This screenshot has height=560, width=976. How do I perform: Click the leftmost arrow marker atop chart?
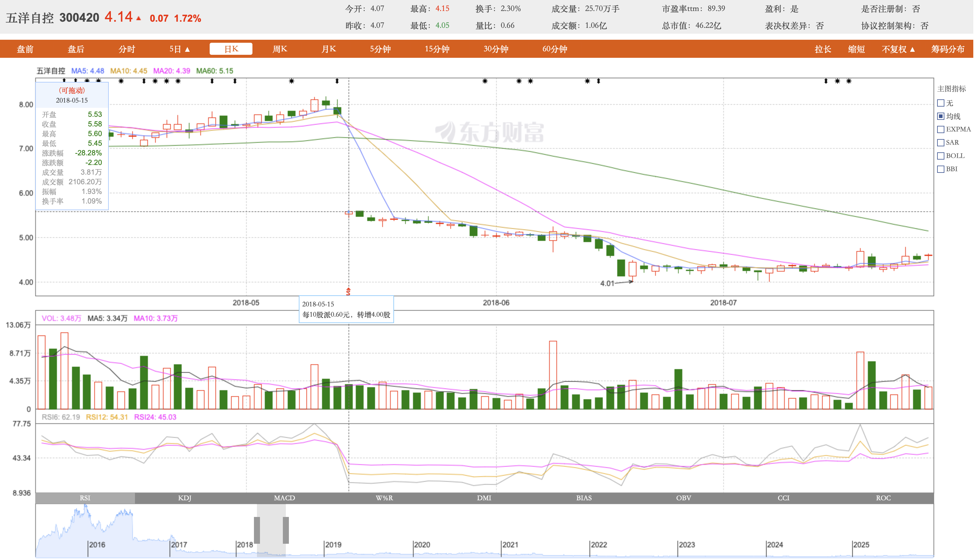tap(64, 81)
